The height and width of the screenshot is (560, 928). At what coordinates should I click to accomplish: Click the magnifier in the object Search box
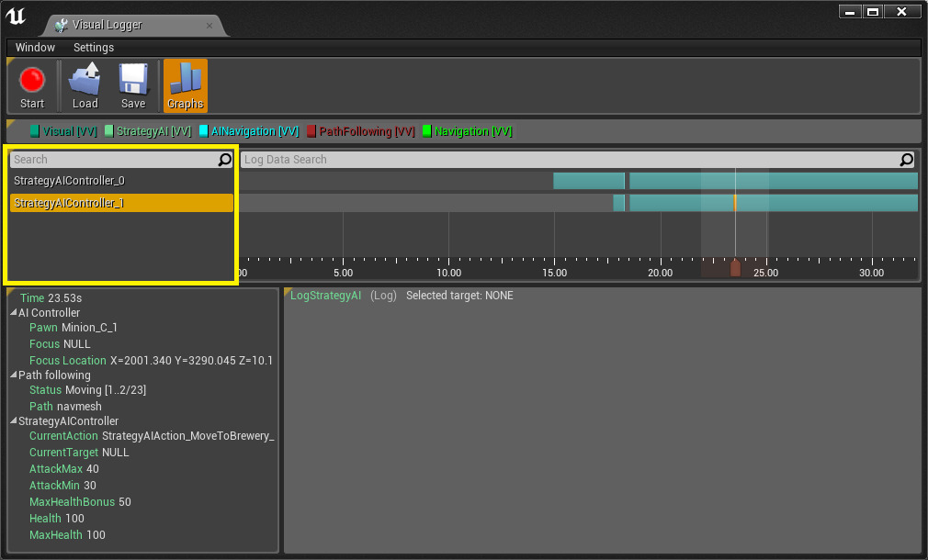225,160
